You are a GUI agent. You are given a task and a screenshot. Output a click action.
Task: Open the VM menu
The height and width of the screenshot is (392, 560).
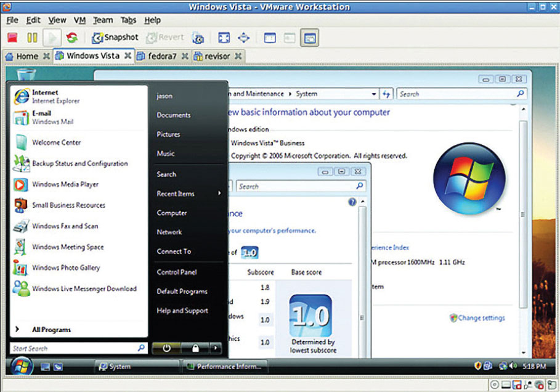79,20
